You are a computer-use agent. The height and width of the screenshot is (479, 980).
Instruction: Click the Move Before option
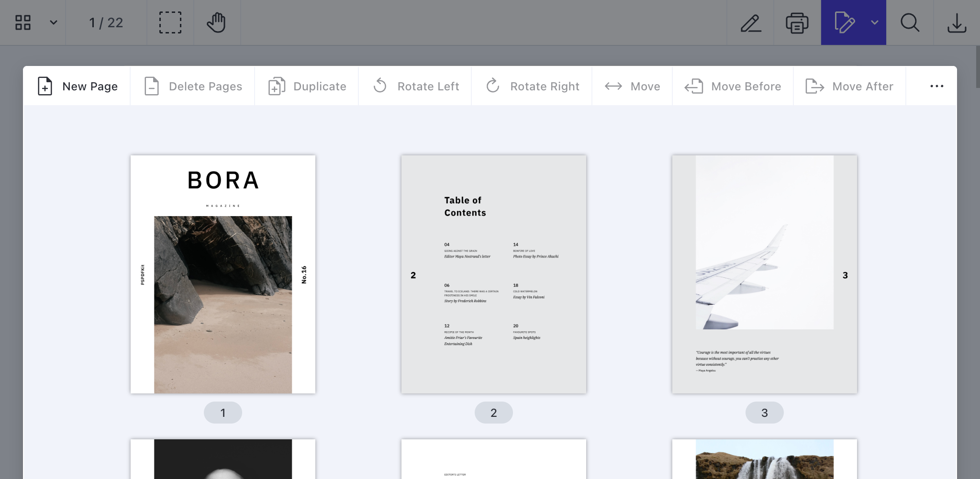click(733, 87)
